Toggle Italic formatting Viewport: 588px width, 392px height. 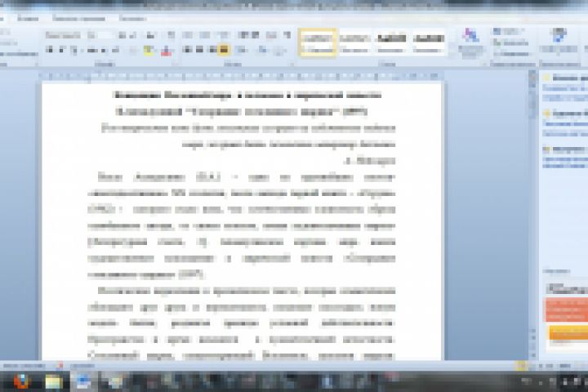(x=61, y=50)
